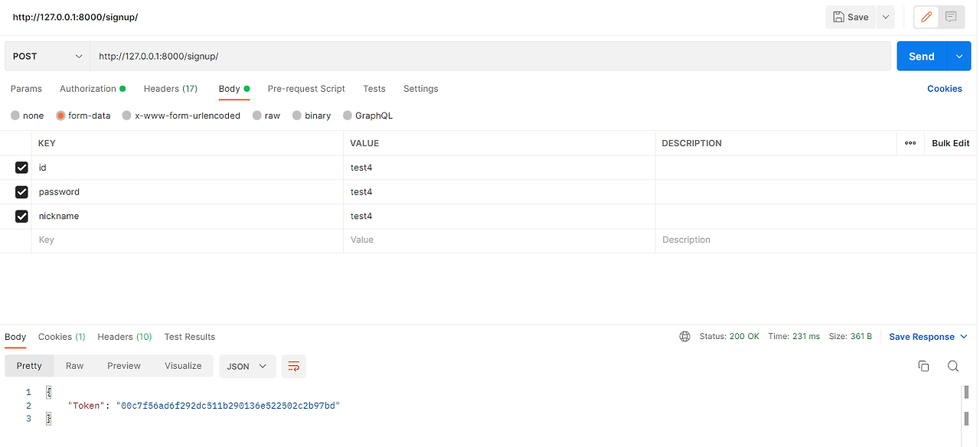Image resolution: width=980 pixels, height=447 pixels.
Task: Click the request title URL text
Action: point(75,17)
